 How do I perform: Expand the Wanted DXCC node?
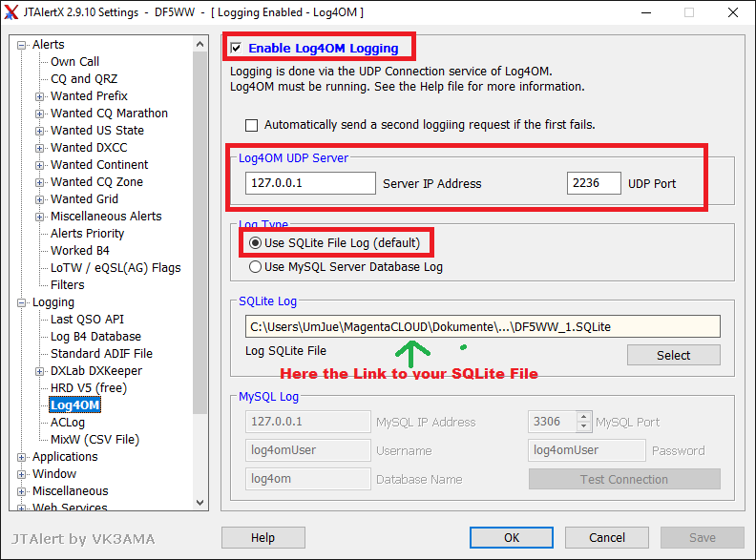click(39, 148)
